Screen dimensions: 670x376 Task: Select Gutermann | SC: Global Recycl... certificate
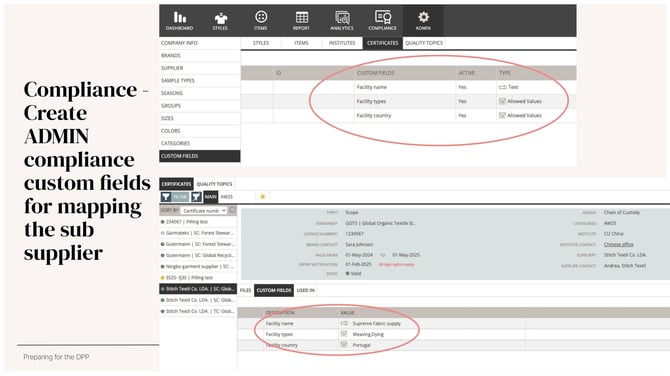pyautogui.click(x=198, y=255)
